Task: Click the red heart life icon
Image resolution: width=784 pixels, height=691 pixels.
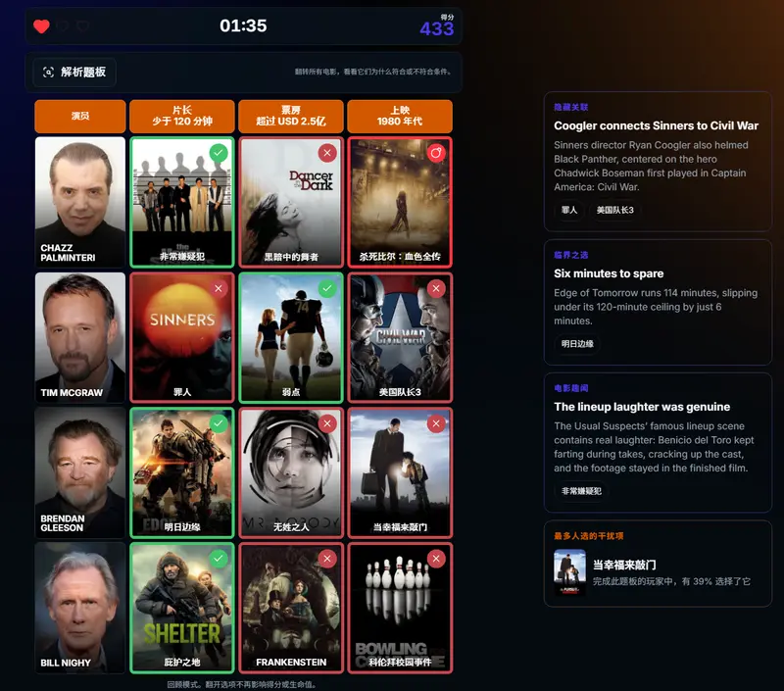Action: tap(41, 26)
